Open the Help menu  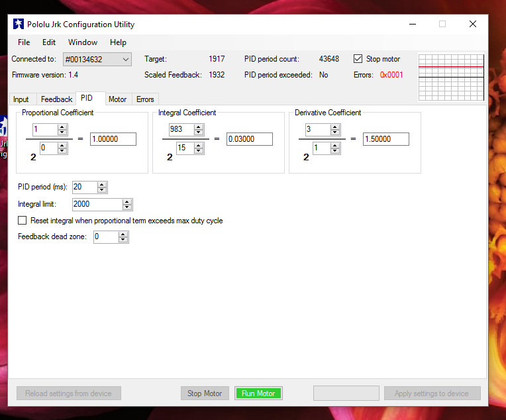click(x=118, y=42)
